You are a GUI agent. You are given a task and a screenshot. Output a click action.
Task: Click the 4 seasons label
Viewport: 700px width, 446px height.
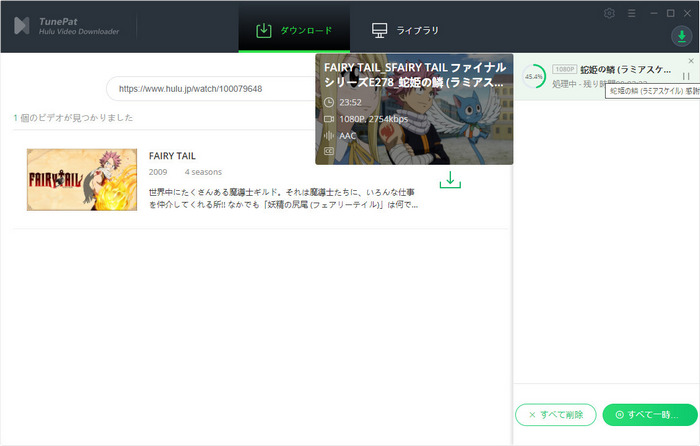coord(203,172)
